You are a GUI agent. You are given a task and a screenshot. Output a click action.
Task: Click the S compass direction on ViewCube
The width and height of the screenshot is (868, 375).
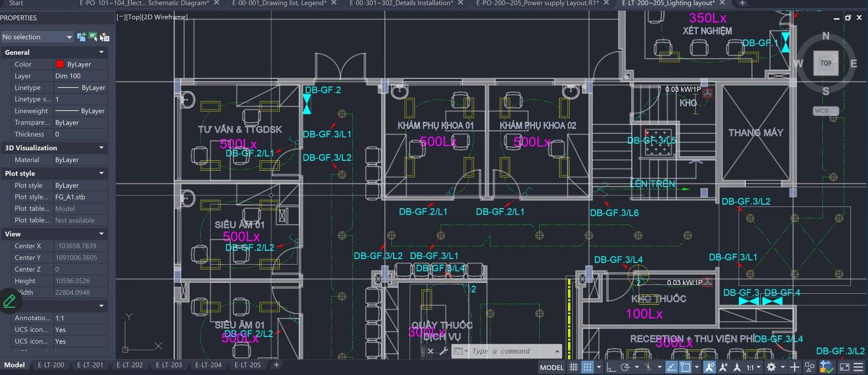(826, 91)
